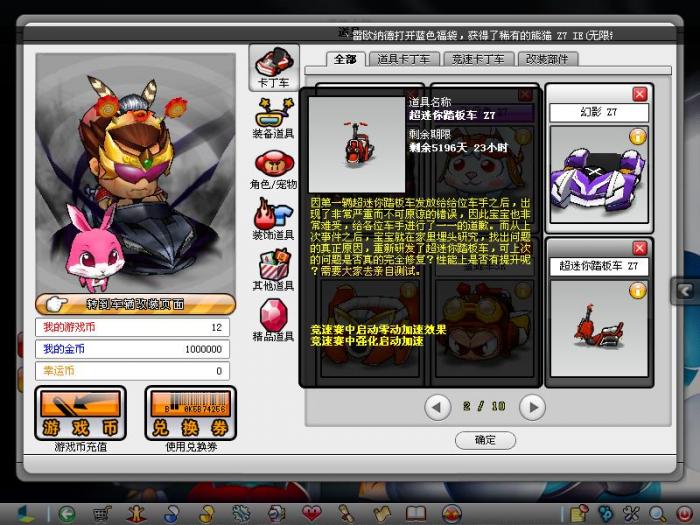700x525 pixels.
Task: Open the folded map icon
Action: [x=381, y=514]
